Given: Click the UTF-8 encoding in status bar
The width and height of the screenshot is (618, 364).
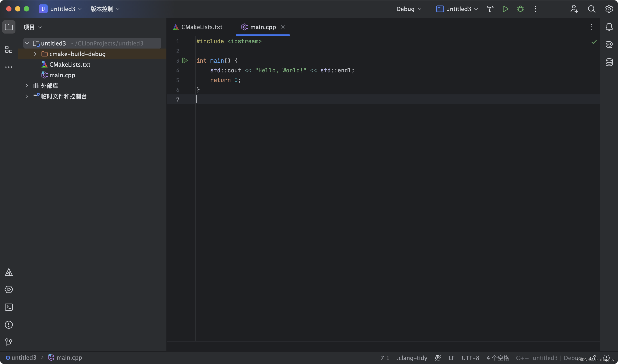Looking at the screenshot, I should pos(470,358).
